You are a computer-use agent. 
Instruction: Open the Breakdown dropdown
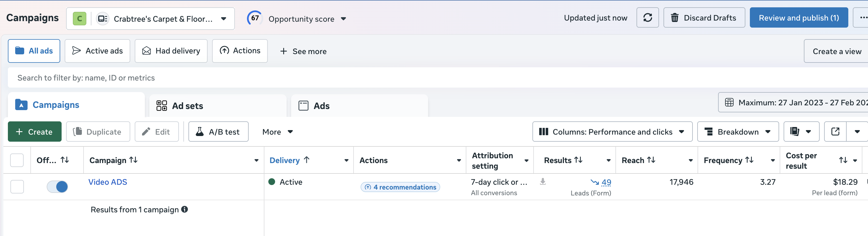737,132
